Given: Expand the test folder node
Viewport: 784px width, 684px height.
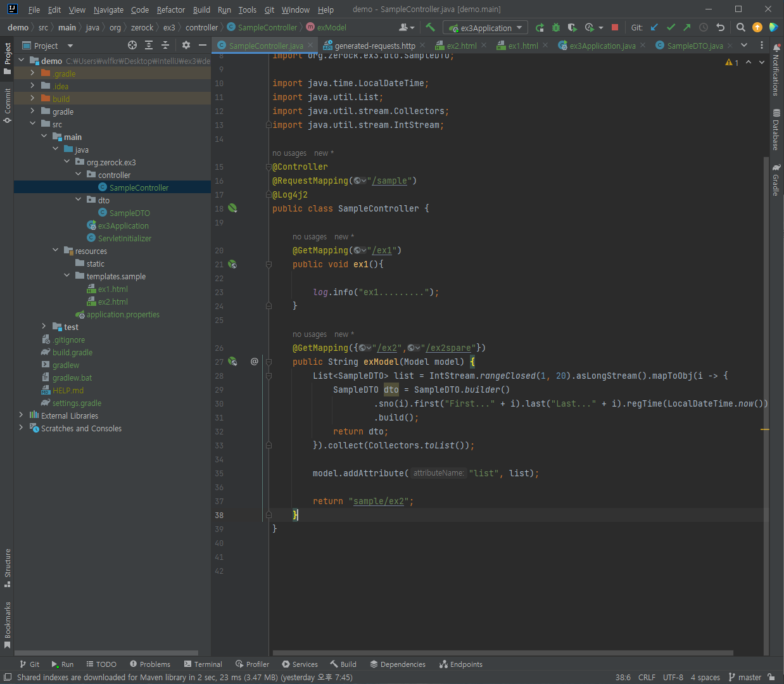Looking at the screenshot, I should click(x=44, y=326).
